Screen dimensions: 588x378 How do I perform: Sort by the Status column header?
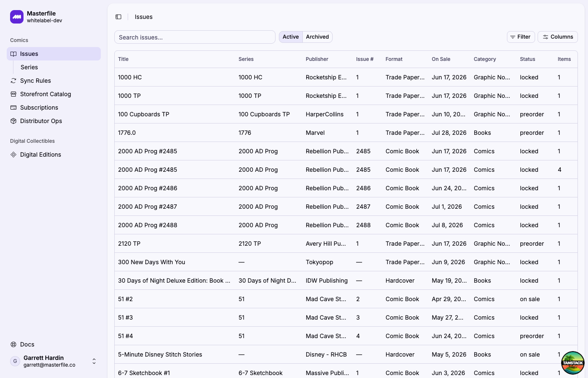528,59
